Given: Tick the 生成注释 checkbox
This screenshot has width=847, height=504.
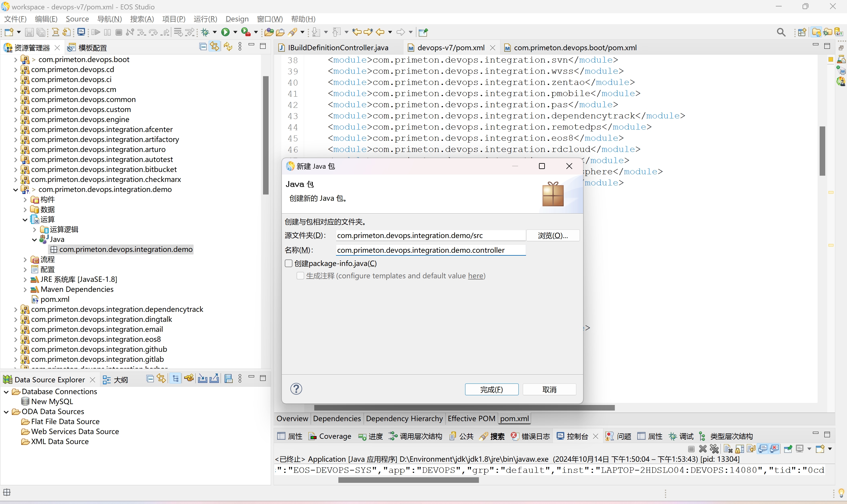Looking at the screenshot, I should click(300, 276).
